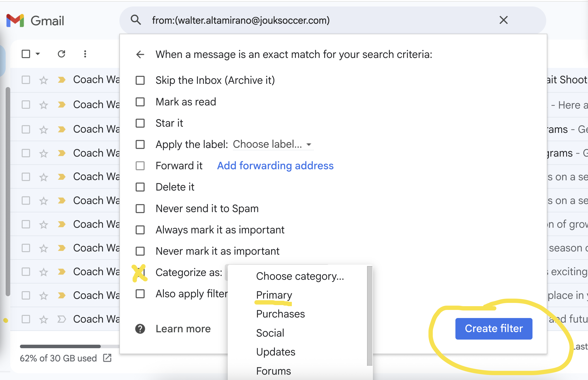Refresh the message list
588x380 pixels.
61,54
